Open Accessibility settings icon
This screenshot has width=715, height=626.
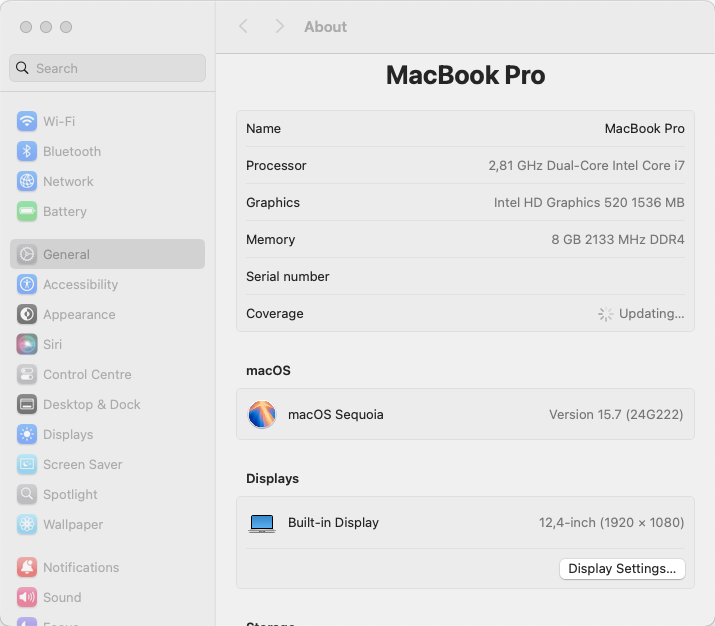click(x=27, y=284)
